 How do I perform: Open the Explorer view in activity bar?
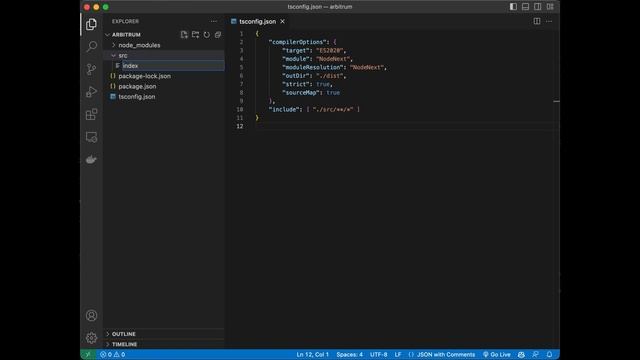(91, 24)
